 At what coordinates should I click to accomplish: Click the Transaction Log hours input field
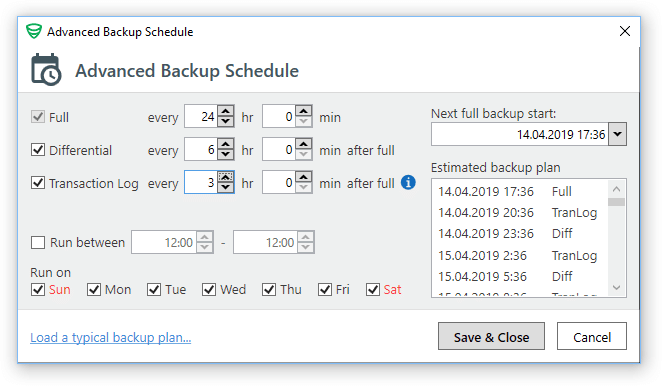201,182
